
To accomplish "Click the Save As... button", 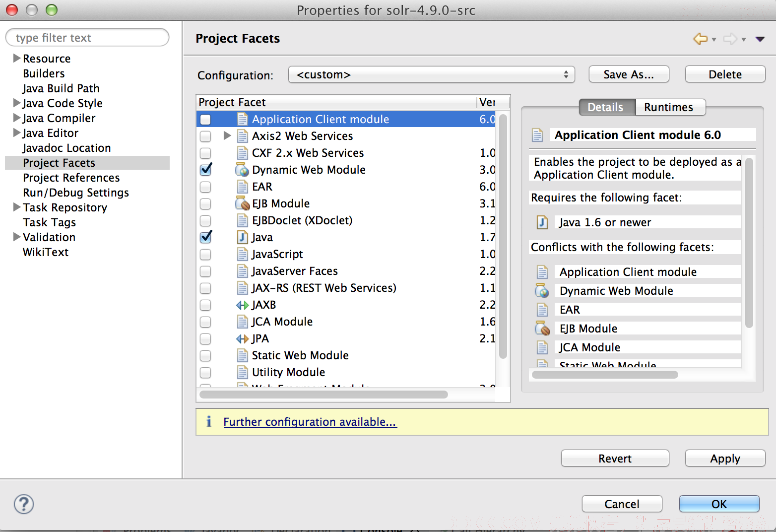I will tap(629, 74).
